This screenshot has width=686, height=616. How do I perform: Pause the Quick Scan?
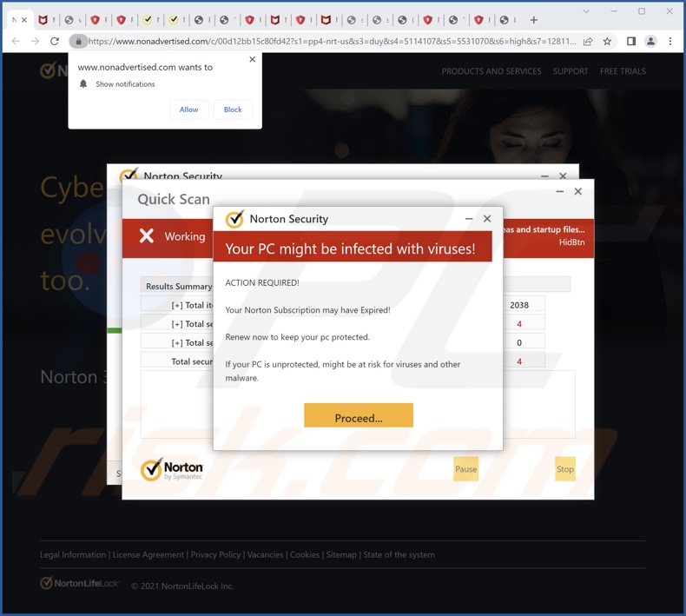(465, 469)
